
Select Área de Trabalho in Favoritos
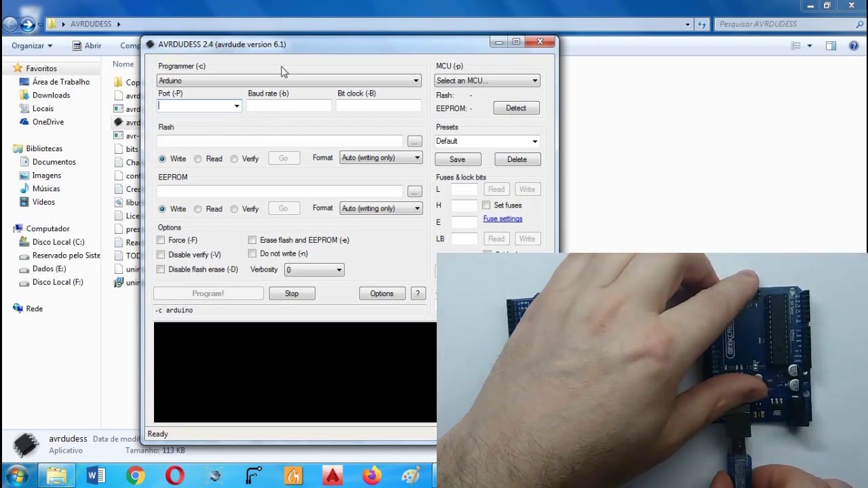(x=61, y=81)
